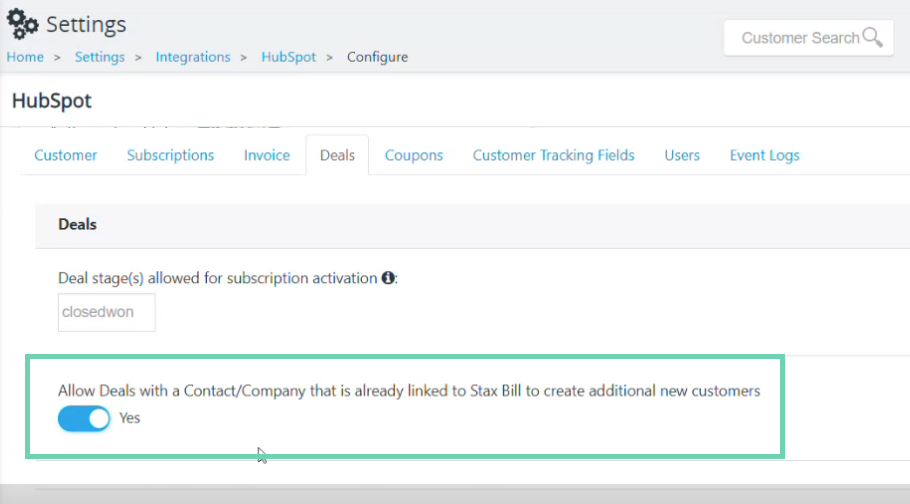Screen dimensions: 910x504
Task: Go to Home breadcrumb link
Action: [25, 57]
